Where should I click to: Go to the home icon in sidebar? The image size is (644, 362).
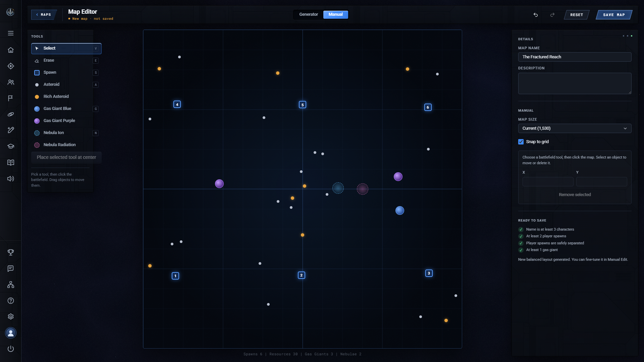click(x=11, y=50)
